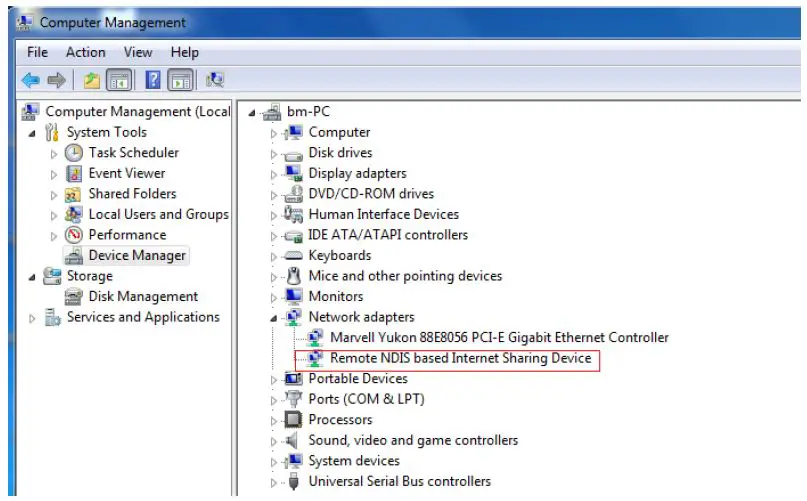Expand the Ports (COM & LPT) category
This screenshot has width=807, height=501.
(x=274, y=401)
